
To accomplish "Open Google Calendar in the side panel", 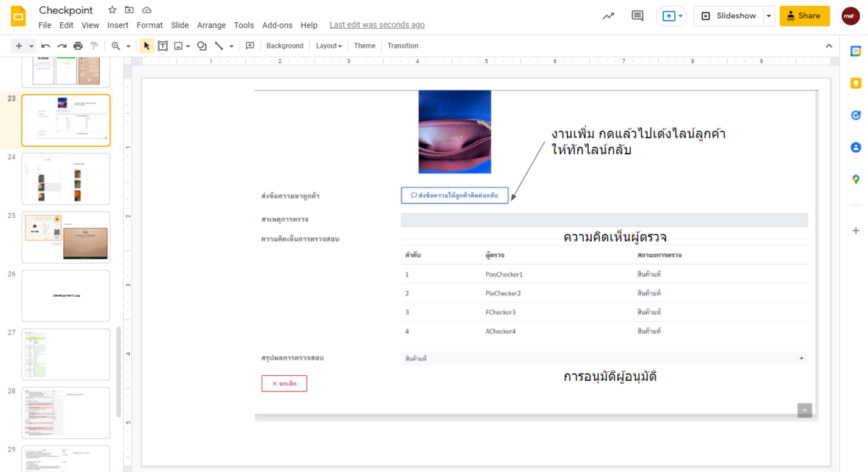I will (856, 50).
